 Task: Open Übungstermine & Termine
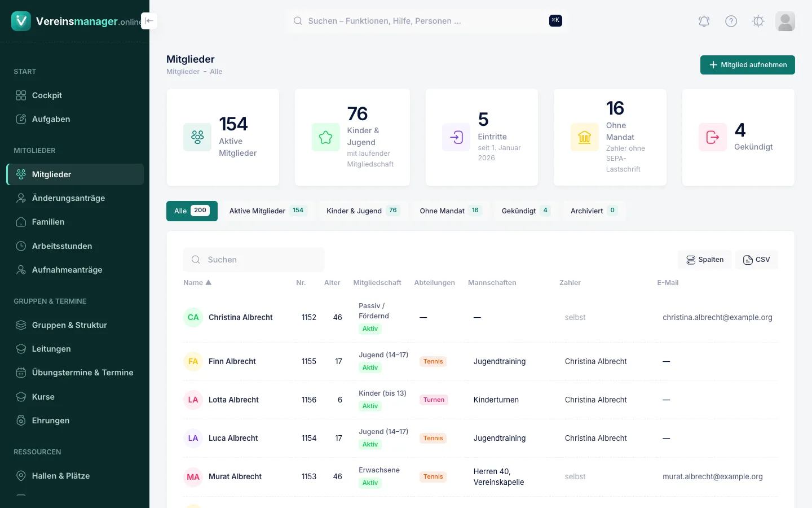pos(74,373)
